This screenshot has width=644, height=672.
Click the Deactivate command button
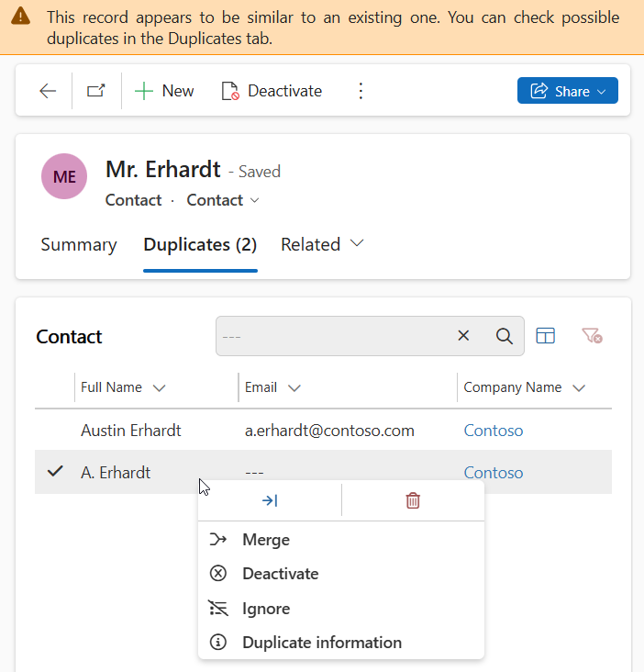pyautogui.click(x=272, y=91)
